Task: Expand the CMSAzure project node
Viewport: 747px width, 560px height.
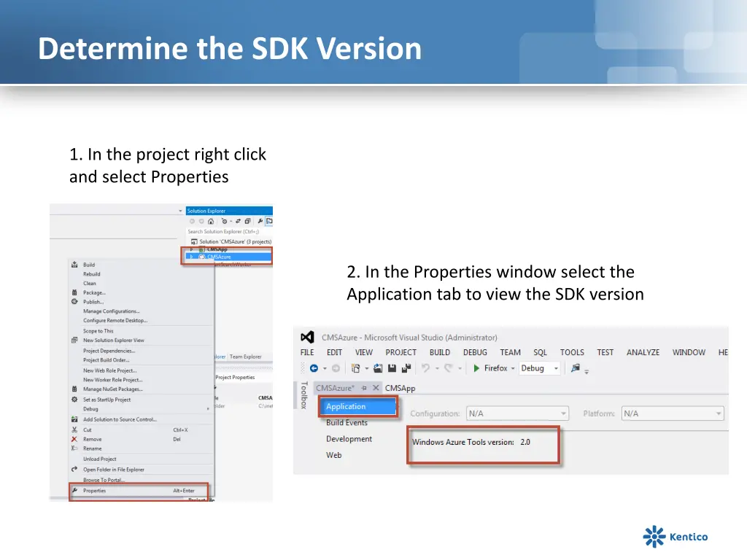Action: 192,257
